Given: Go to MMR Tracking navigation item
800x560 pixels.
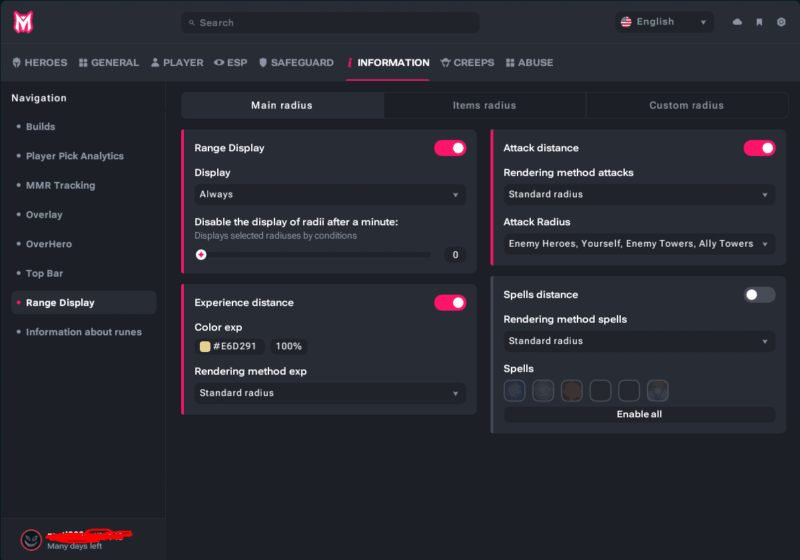Looking at the screenshot, I should (x=84, y=185).
